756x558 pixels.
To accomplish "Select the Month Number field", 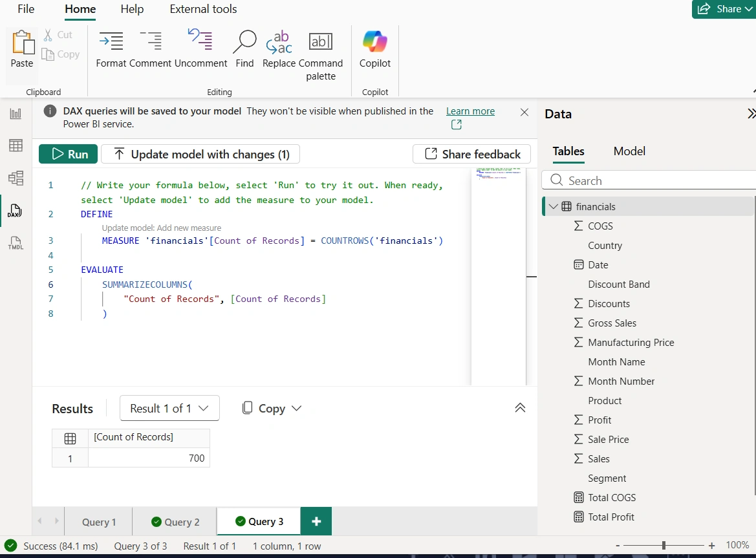I will pos(621,381).
